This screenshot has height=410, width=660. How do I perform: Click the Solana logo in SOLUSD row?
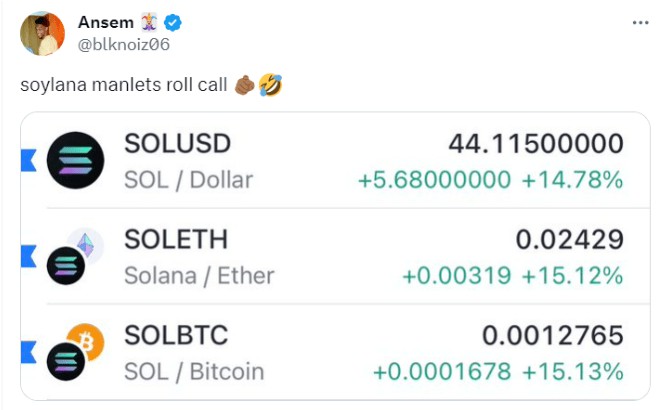(75, 160)
